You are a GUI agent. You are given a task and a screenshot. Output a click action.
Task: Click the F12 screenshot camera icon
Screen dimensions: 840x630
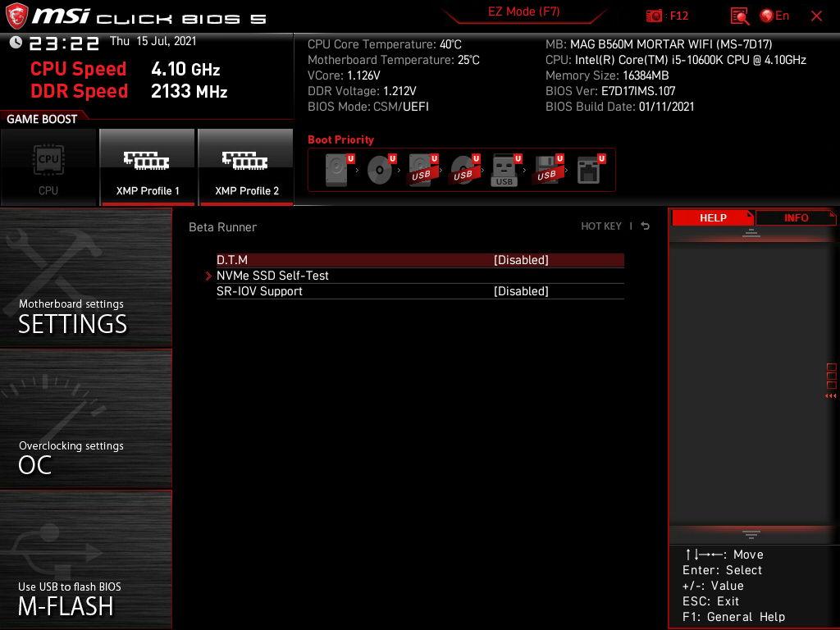click(x=655, y=16)
